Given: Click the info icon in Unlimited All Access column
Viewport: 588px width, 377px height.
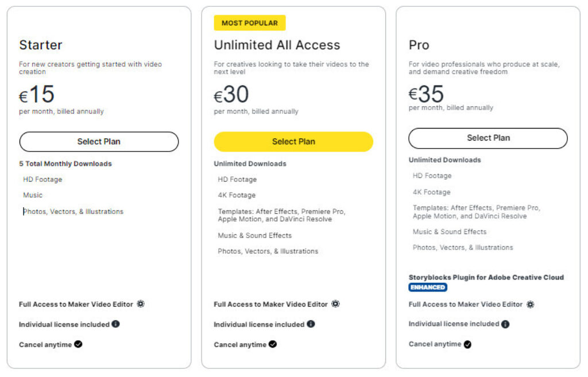Looking at the screenshot, I should point(311,324).
